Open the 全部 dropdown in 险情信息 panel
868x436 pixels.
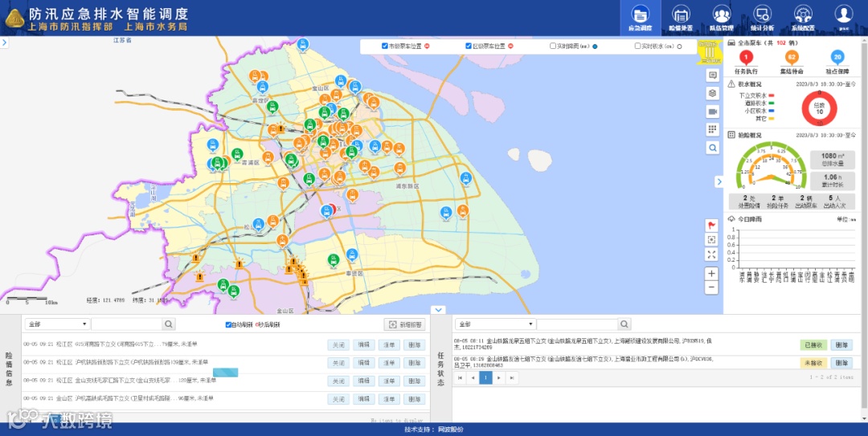click(56, 324)
